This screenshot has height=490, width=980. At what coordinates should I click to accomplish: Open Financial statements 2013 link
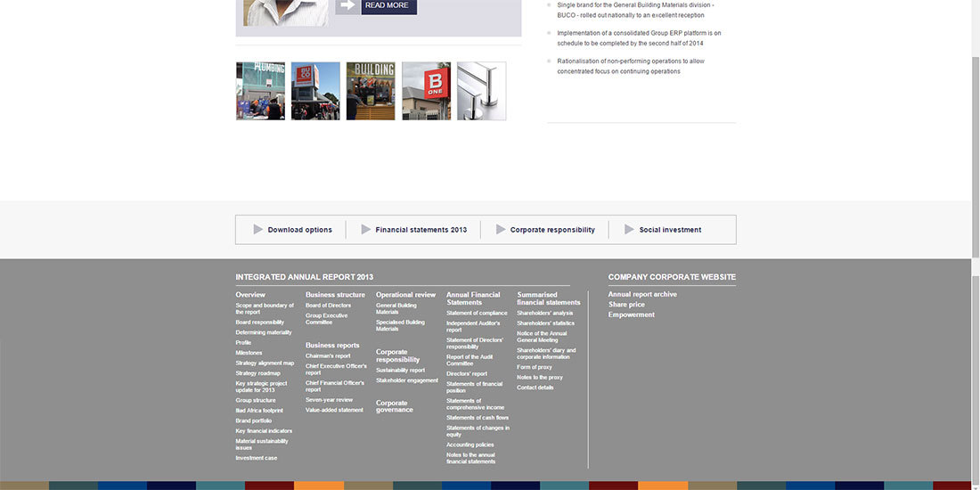tap(421, 230)
